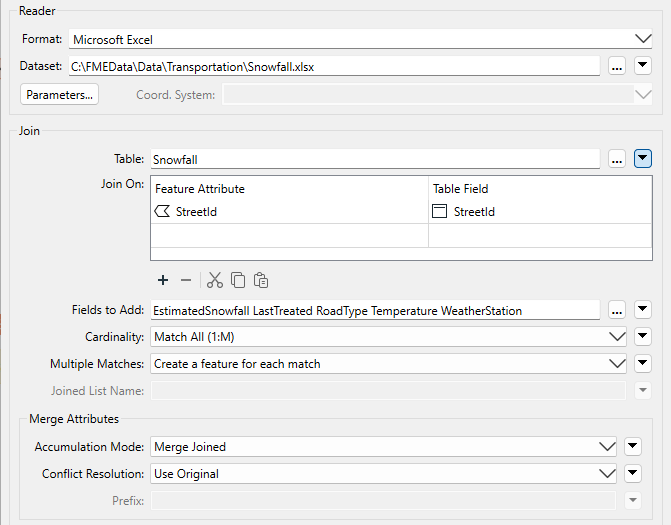This screenshot has height=525, width=671.
Task: Click empty second row of Feature Attribute column
Action: (289, 235)
